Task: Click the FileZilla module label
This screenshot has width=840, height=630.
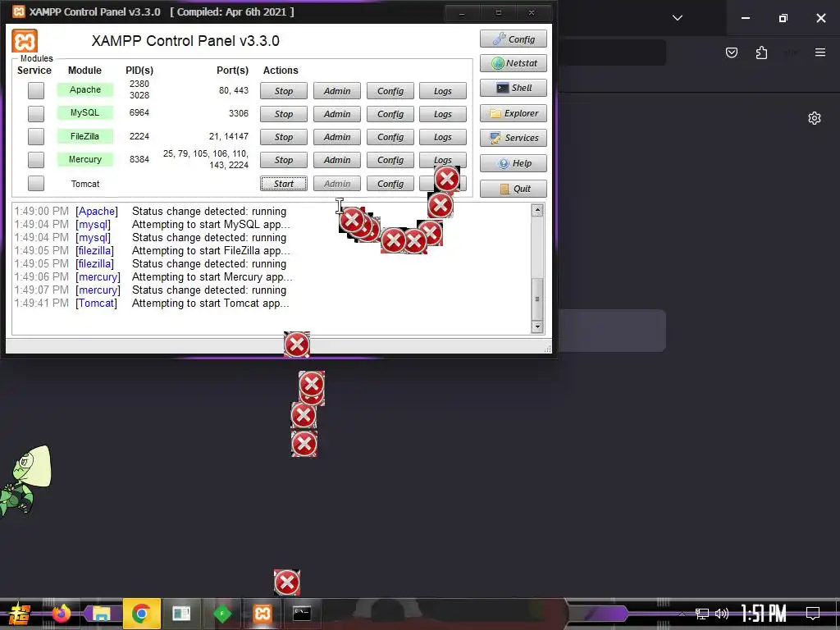Action: (x=85, y=136)
